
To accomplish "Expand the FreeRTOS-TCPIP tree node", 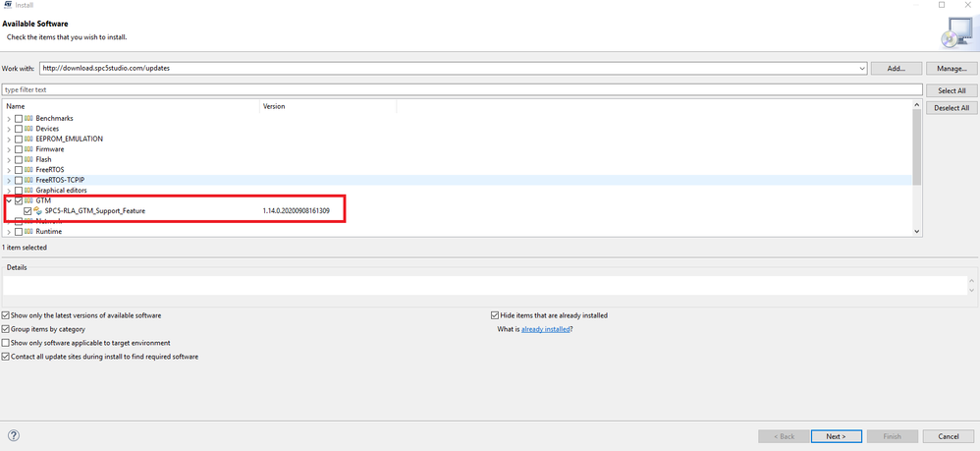I will (x=8, y=180).
